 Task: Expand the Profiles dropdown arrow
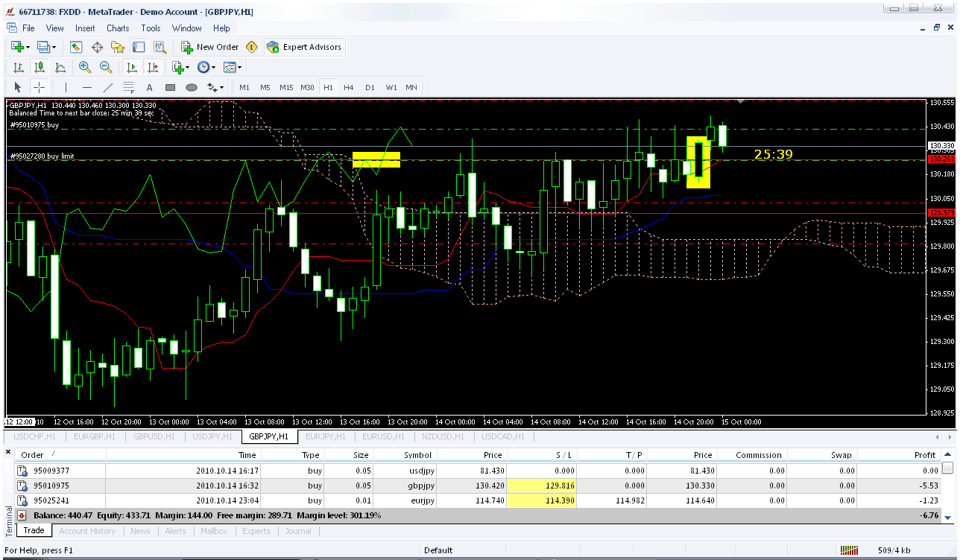click(54, 47)
